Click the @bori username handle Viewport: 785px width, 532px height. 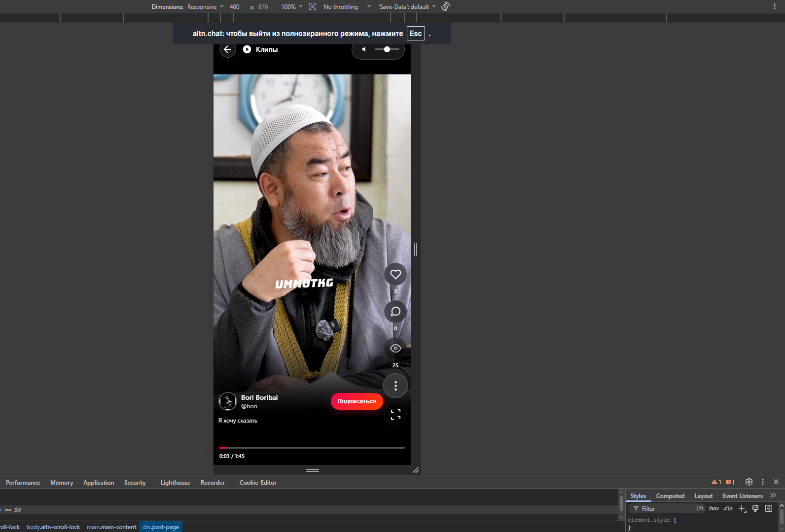coord(249,406)
